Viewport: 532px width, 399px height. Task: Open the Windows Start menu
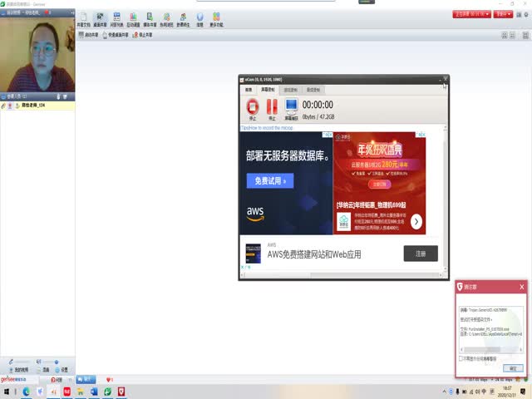tap(7, 392)
